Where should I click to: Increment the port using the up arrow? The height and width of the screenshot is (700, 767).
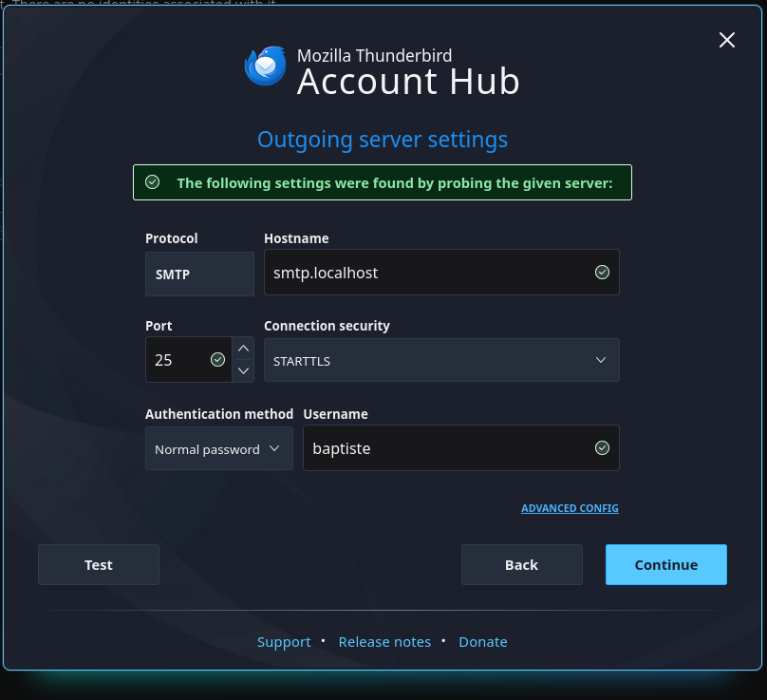tap(243, 348)
